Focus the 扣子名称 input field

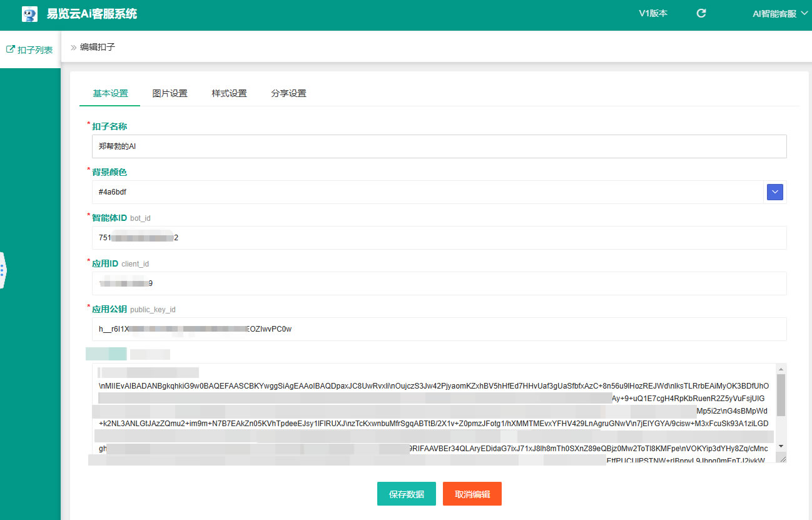[x=438, y=146]
